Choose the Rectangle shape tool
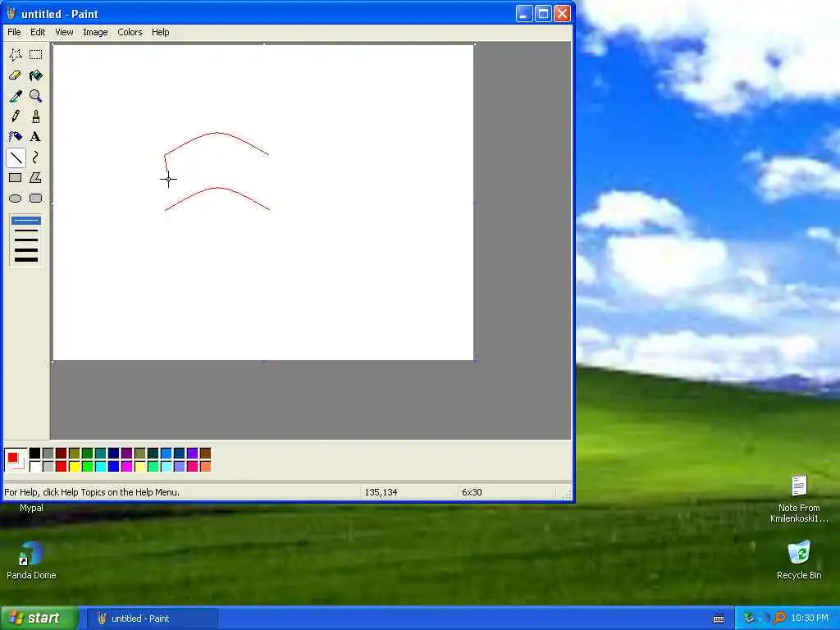 tap(16, 178)
